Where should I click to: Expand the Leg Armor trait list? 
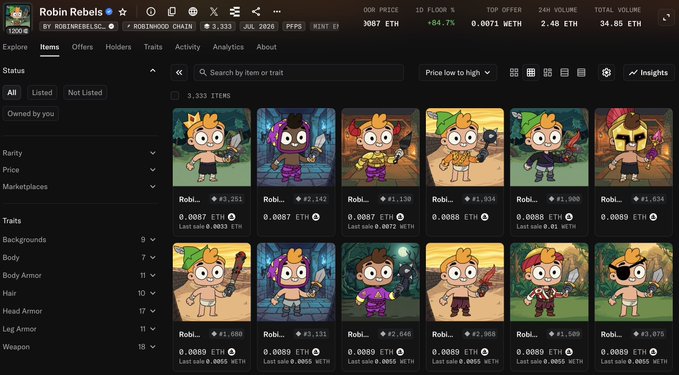[80, 329]
